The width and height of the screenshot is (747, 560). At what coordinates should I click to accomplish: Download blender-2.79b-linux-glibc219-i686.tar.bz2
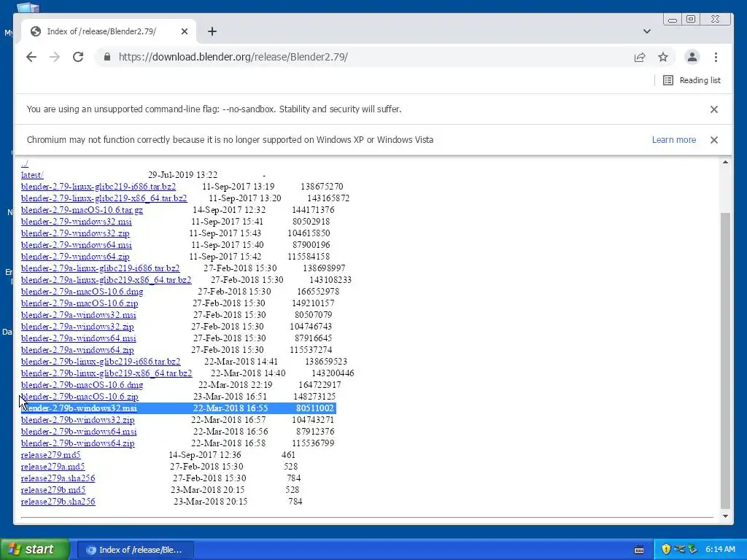[x=101, y=362]
